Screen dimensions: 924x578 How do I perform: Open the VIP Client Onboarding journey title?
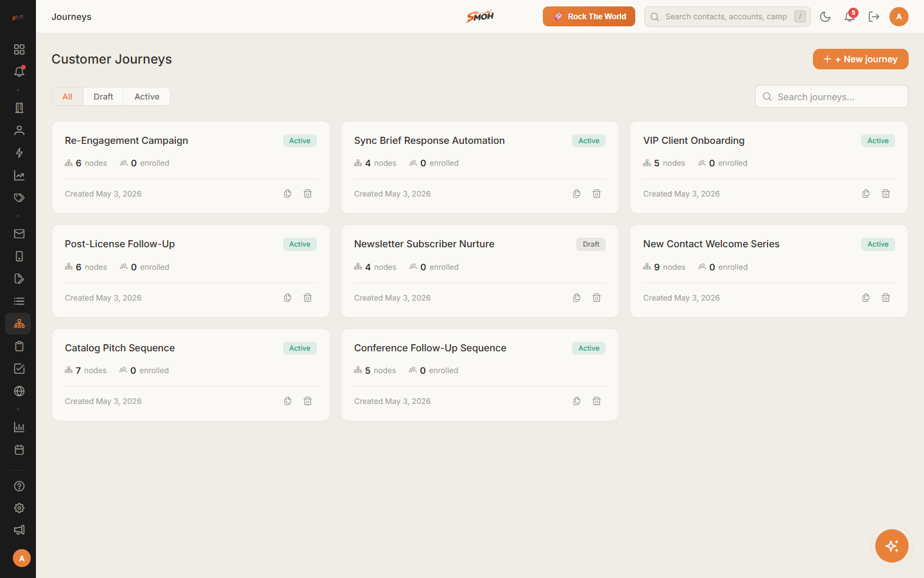coord(694,141)
